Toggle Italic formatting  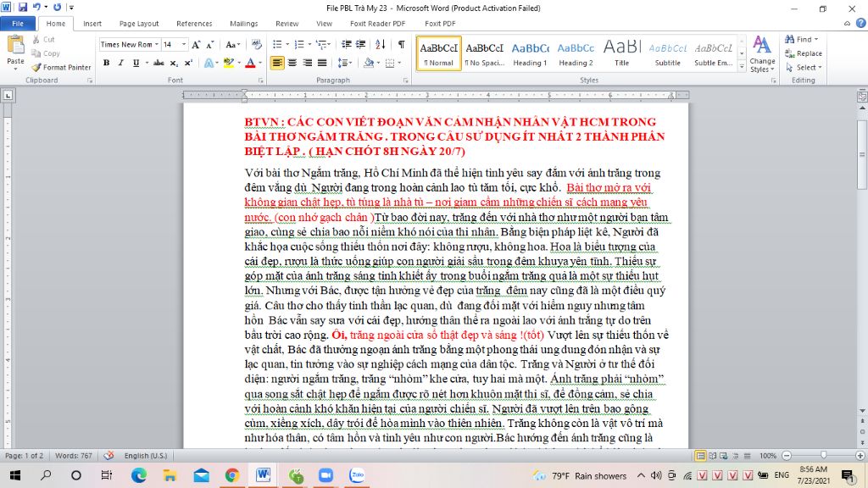[120, 63]
